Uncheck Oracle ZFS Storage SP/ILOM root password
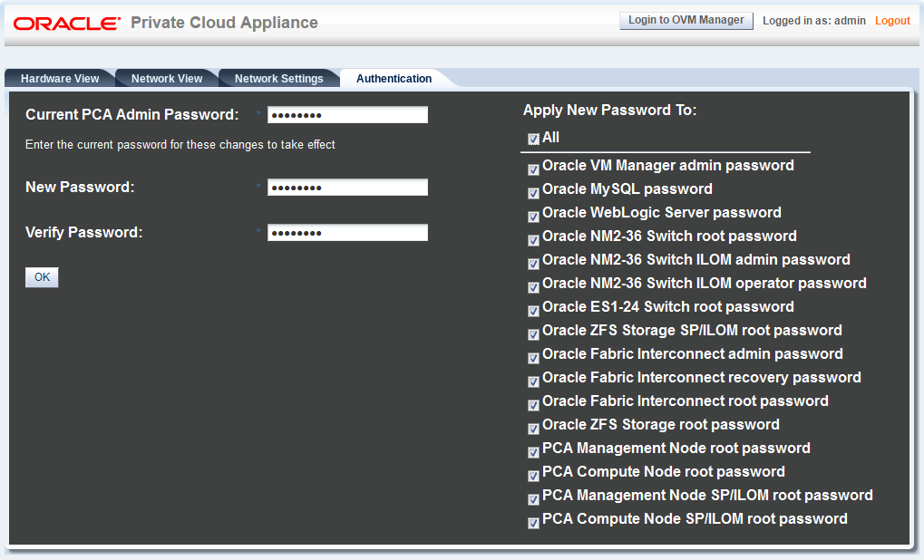The height and width of the screenshot is (560, 924). coord(534,334)
